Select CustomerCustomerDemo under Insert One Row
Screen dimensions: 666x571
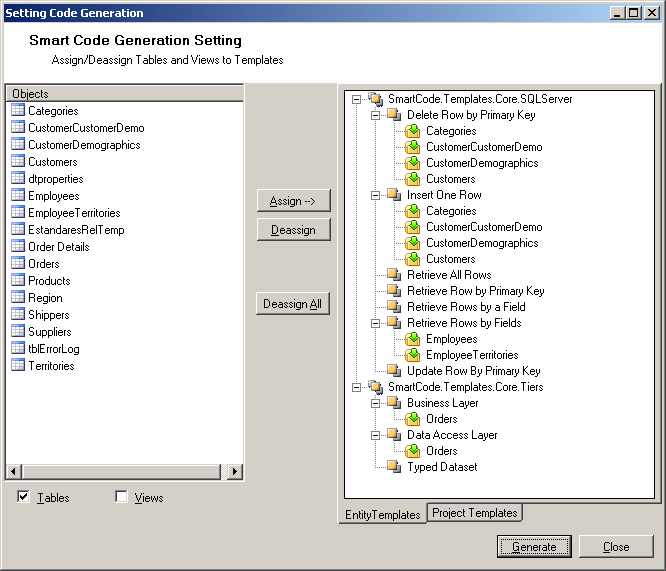pyautogui.click(x=484, y=227)
